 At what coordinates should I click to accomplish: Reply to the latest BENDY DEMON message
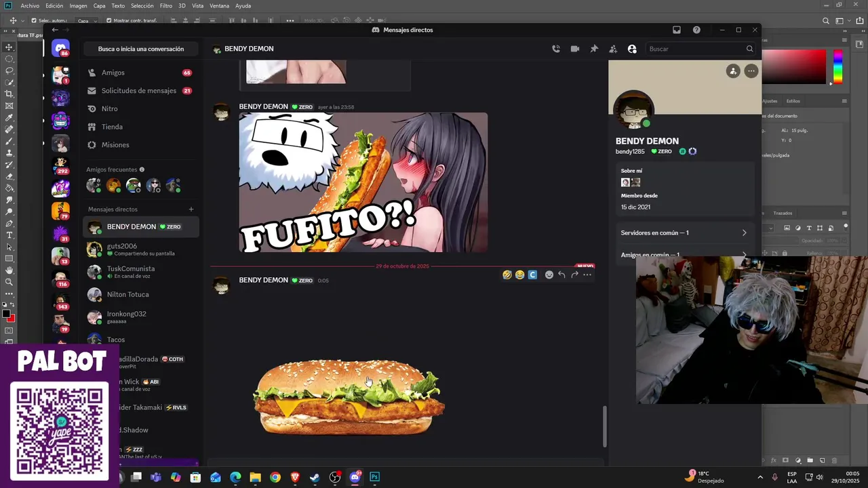(x=561, y=274)
